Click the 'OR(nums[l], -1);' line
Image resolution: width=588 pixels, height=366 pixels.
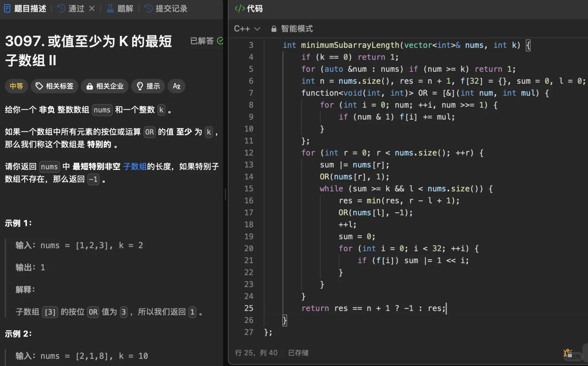tap(376, 212)
